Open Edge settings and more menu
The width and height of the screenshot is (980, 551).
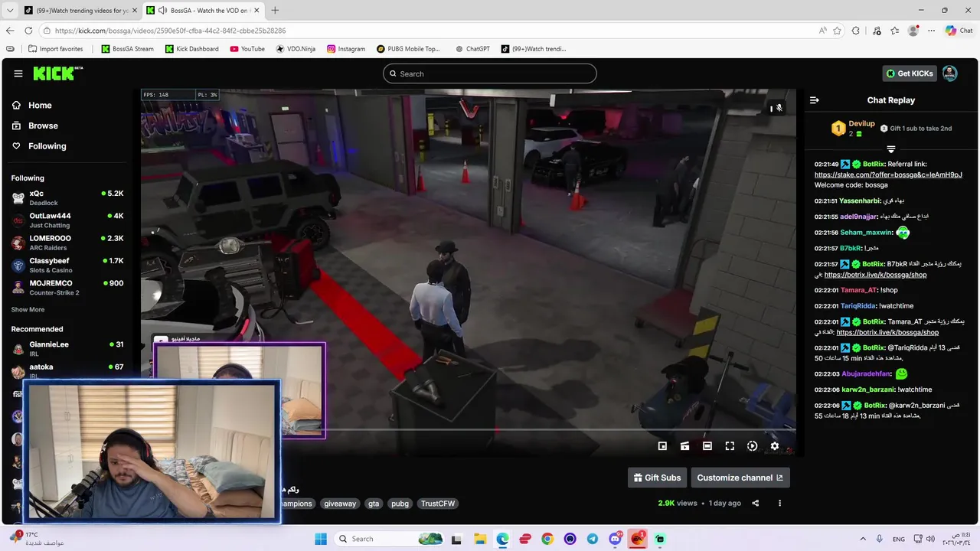(931, 31)
